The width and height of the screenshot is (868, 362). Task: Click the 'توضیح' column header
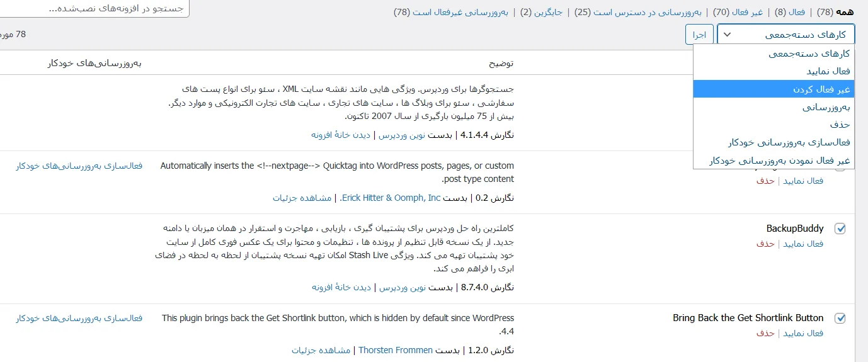501,64
